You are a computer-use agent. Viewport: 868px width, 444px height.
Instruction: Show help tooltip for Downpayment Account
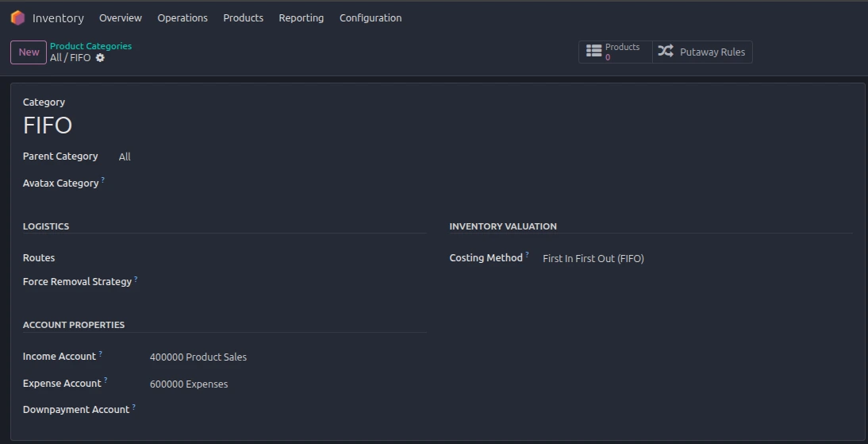[133, 407]
